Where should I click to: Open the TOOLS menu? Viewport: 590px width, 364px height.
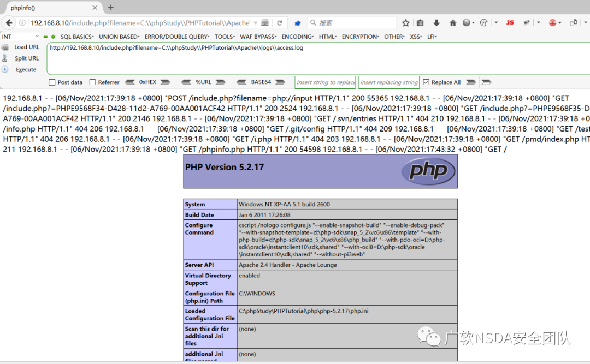[x=225, y=37]
